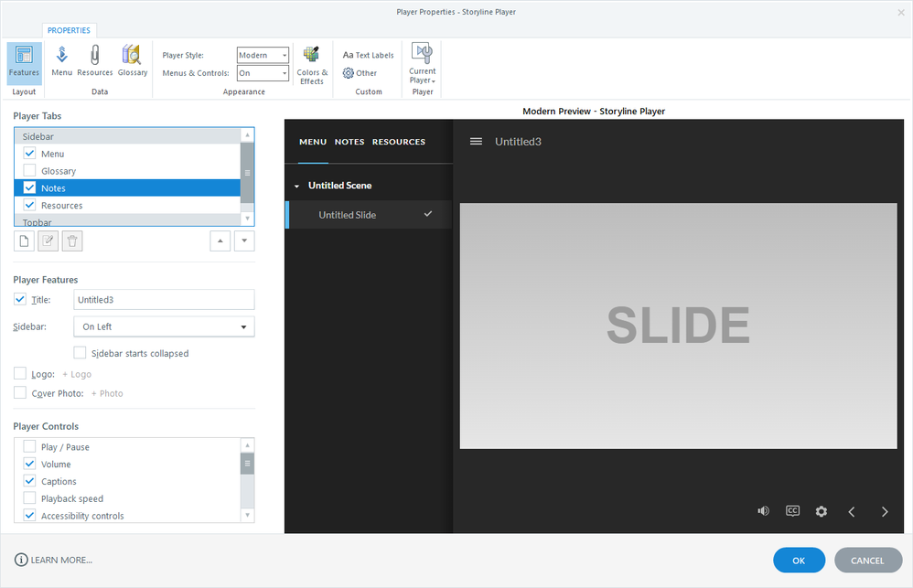The image size is (913, 588).
Task: Open the Player Style dropdown
Action: 263,55
